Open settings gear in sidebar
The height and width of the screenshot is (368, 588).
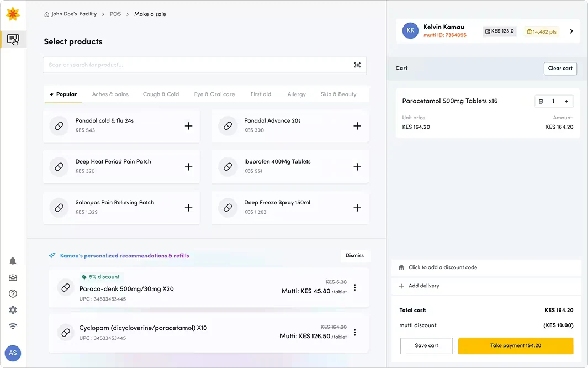click(x=13, y=310)
